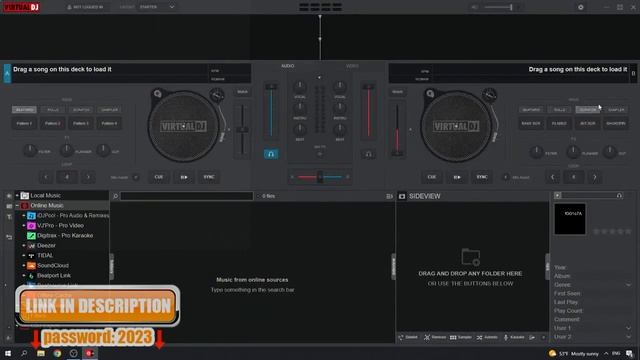Click the second icon in browser's left sidebar

pyautogui.click(x=9, y=206)
